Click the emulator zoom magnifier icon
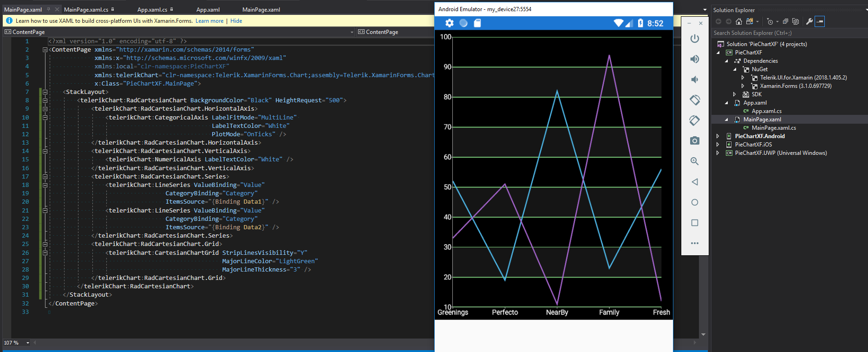Screen dimensions: 868x352 [x=694, y=161]
